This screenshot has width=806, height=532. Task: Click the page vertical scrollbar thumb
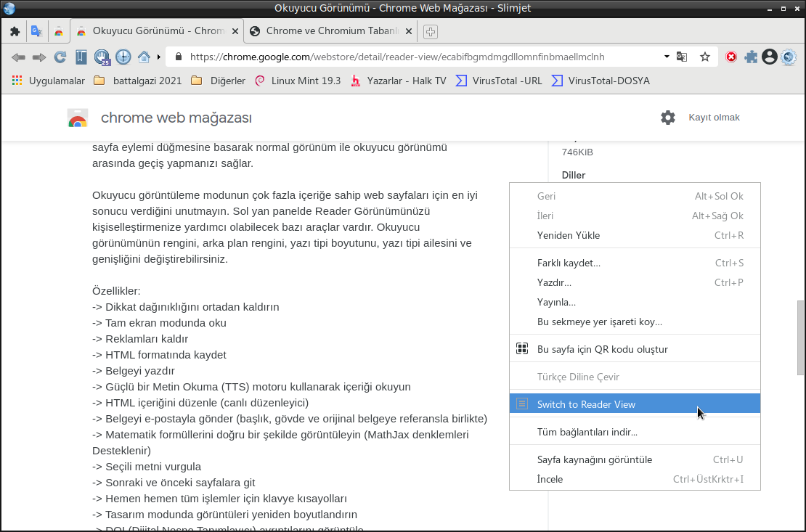pos(800,337)
